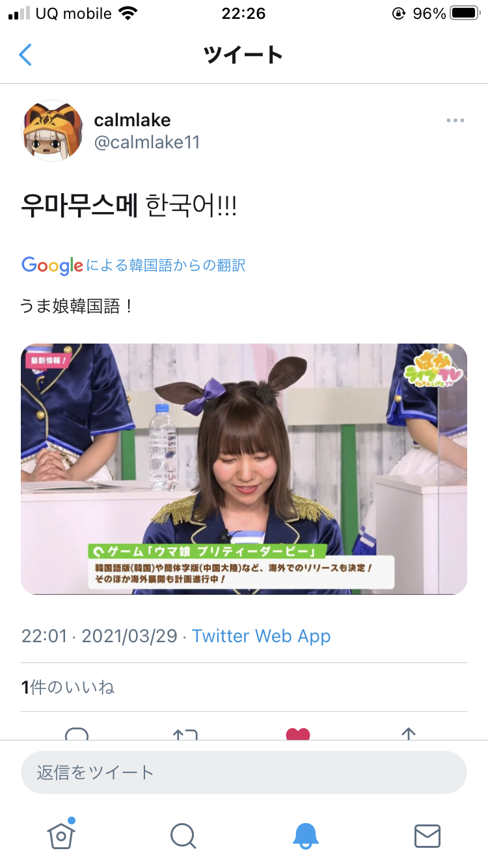Tap the tweet timestamp 22:01 · 2021/03/29
Image resolution: width=488 pixels, height=868 pixels.
(100, 636)
